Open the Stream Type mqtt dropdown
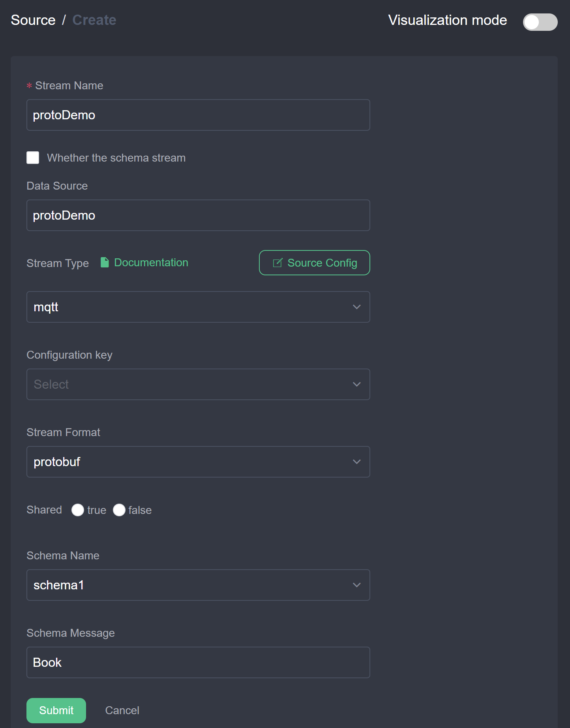This screenshot has height=728, width=570. click(198, 307)
